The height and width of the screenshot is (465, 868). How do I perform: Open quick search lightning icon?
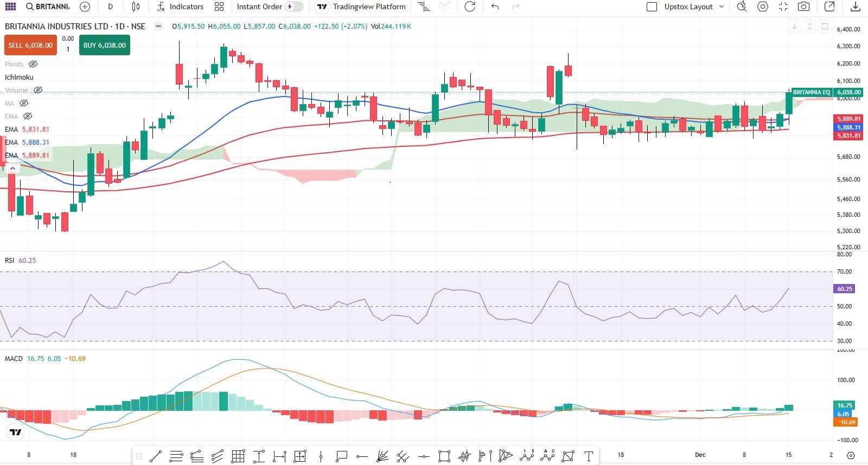[742, 7]
